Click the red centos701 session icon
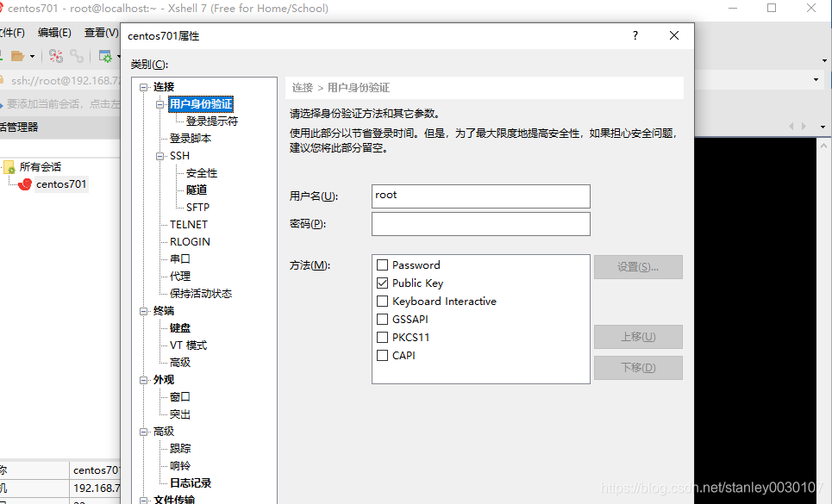Viewport: 832px width, 504px height. click(24, 184)
